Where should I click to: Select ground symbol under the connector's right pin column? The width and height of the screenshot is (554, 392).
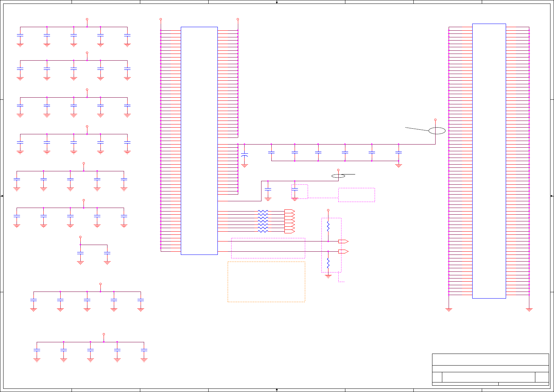click(x=529, y=310)
